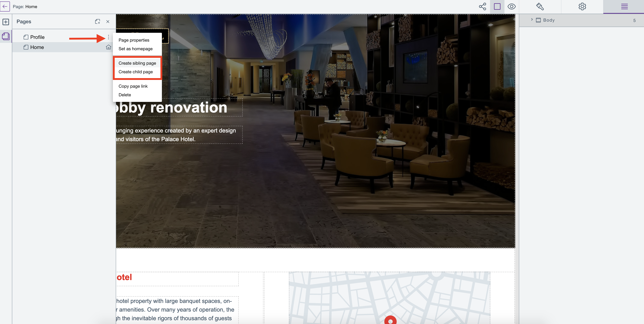Toggle the preview eye icon
Image resolution: width=644 pixels, height=324 pixels.
click(511, 6)
